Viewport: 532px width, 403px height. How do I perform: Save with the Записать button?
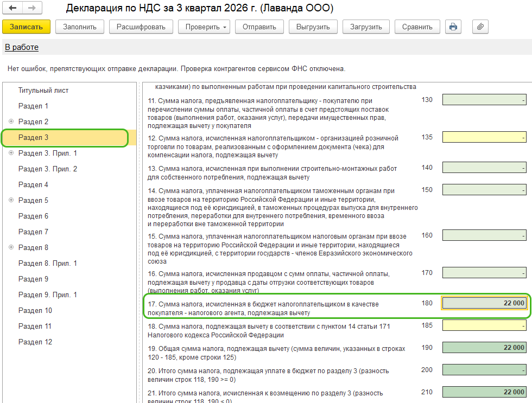(26, 27)
